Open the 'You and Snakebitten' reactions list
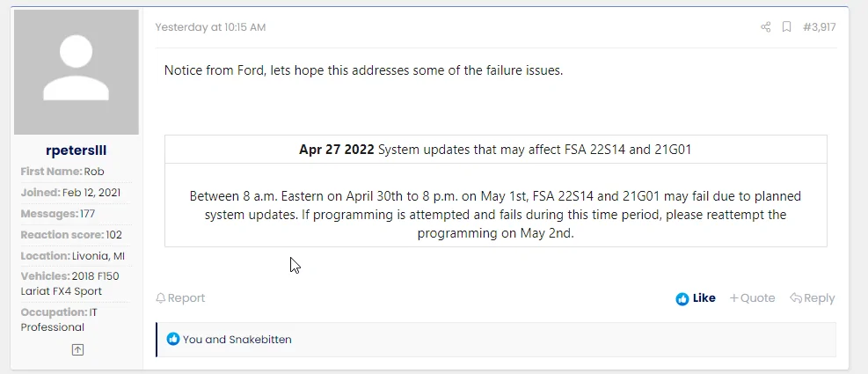Screen dimensions: 868x374 pos(237,340)
